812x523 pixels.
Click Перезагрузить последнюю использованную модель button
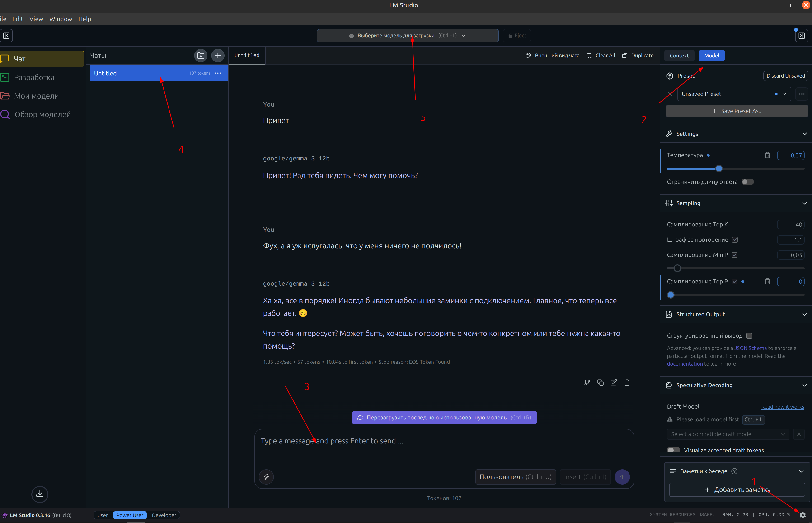(x=444, y=417)
